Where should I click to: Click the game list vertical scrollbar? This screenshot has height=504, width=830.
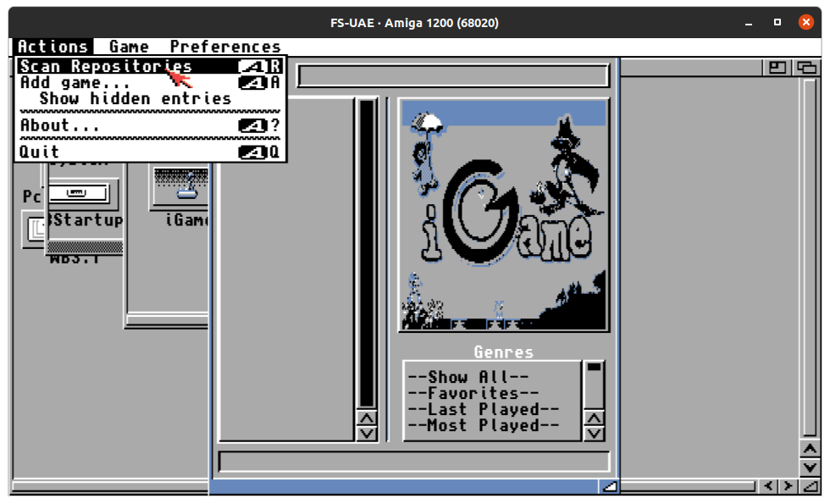click(367, 253)
